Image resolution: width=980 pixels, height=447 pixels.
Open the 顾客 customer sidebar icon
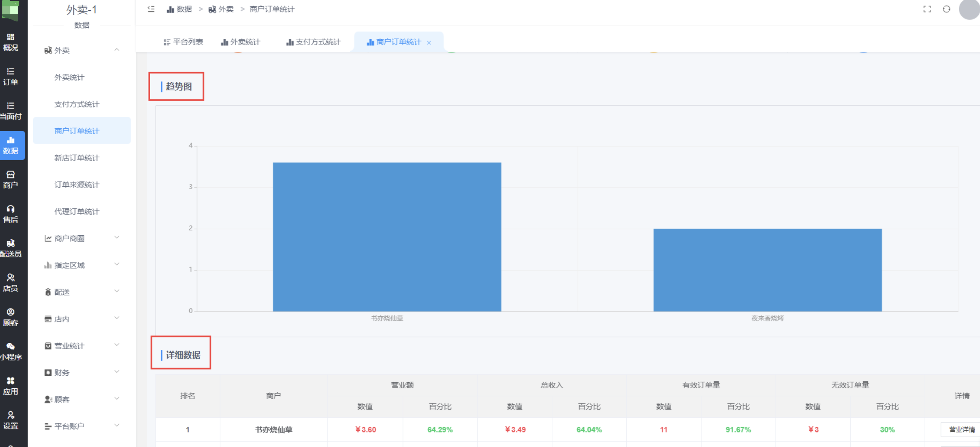pyautogui.click(x=11, y=317)
